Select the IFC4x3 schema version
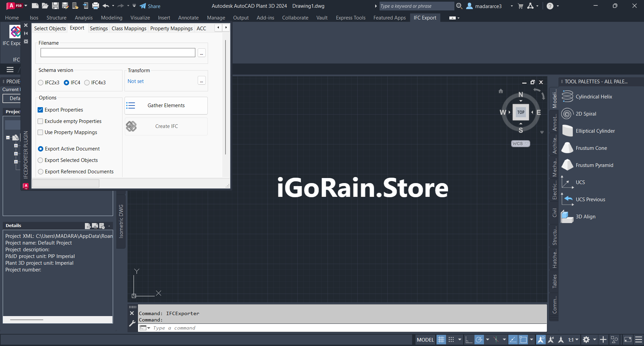The image size is (644, 346). [87, 83]
